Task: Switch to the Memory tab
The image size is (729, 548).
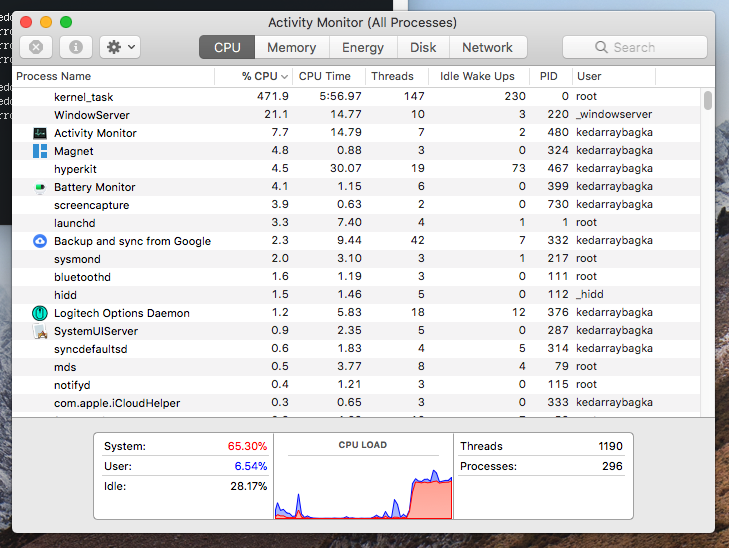Action: pos(292,47)
